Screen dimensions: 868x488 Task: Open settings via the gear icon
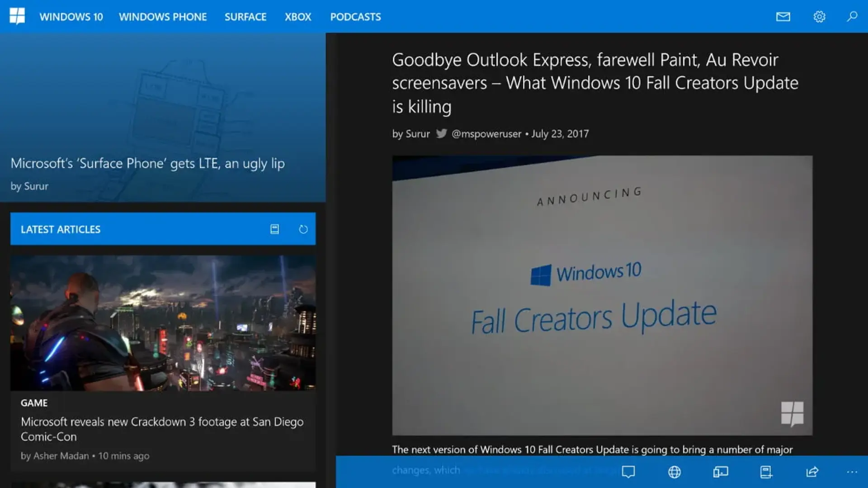click(819, 17)
